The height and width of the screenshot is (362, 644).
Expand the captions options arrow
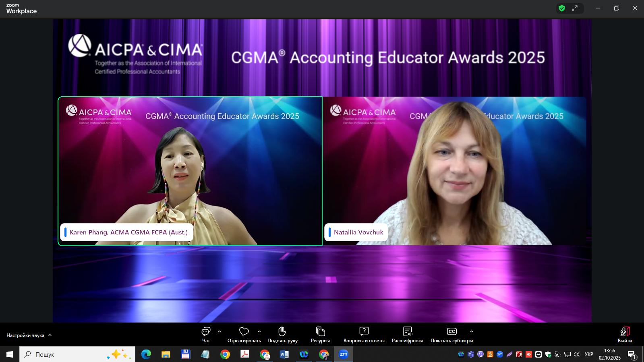pos(472,331)
